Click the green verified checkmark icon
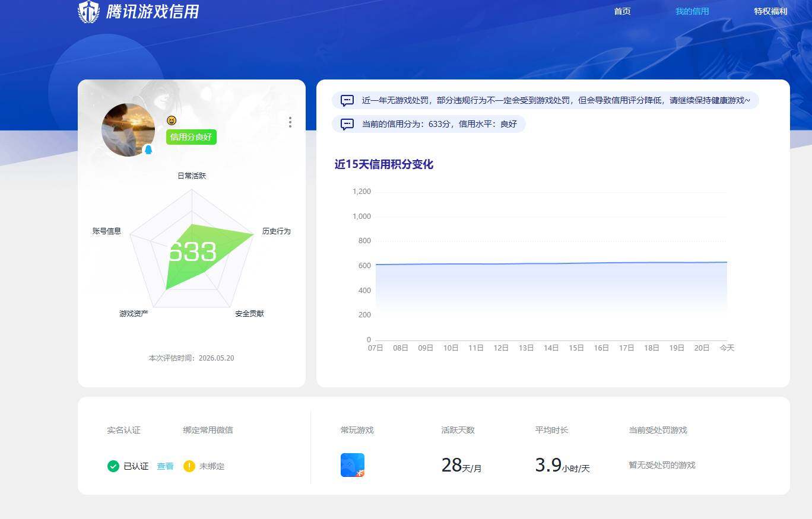The image size is (812, 519). [113, 466]
